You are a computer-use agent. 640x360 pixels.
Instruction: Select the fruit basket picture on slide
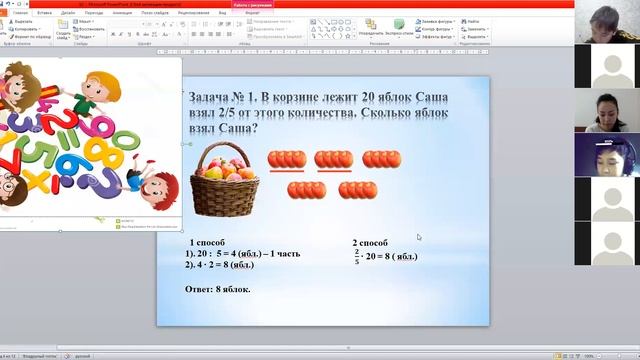coord(224,179)
